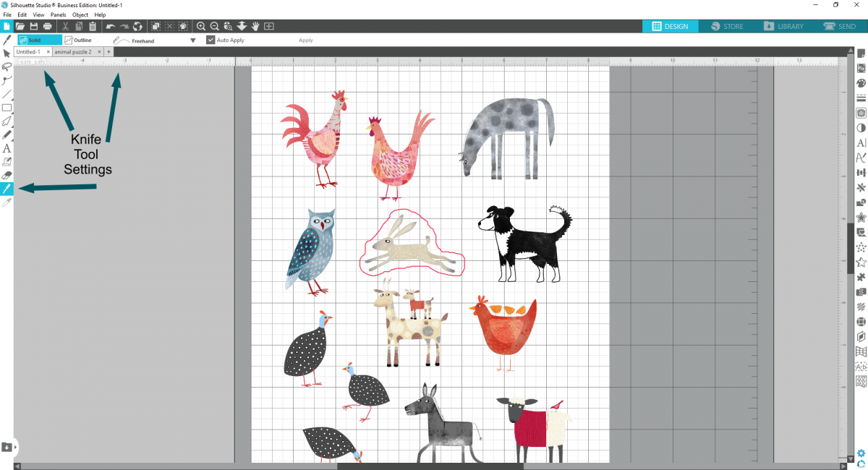Open the Line Style panel icon

[861, 98]
